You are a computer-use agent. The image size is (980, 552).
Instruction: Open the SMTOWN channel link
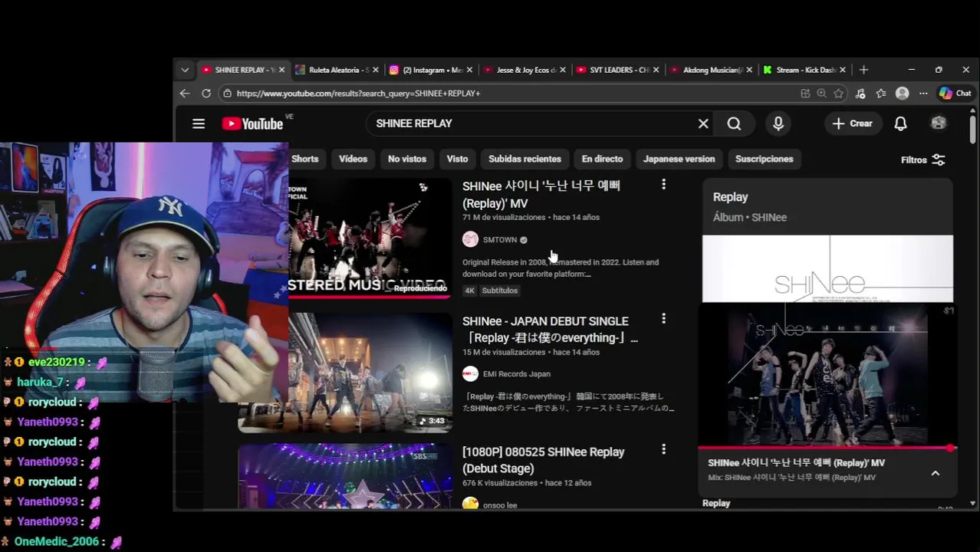click(500, 240)
